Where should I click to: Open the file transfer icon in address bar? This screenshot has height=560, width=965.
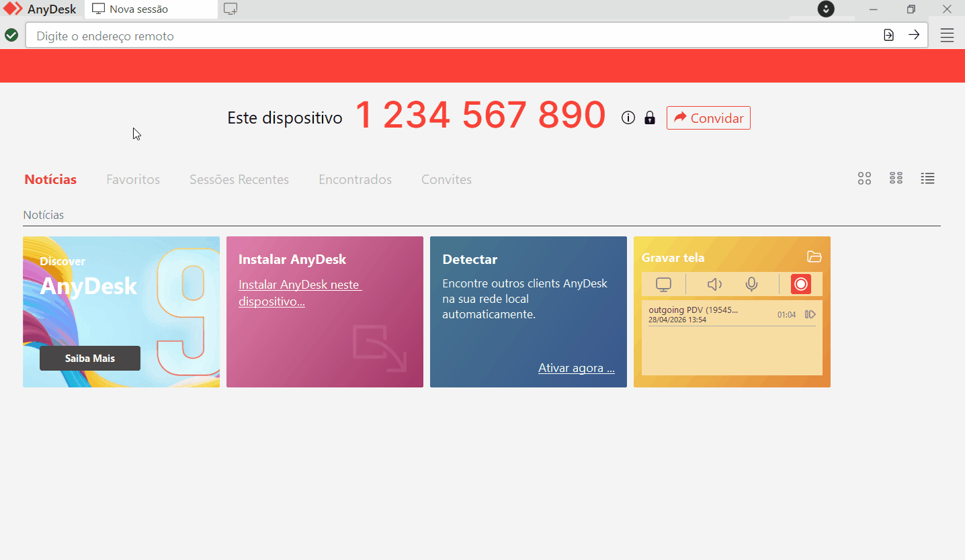click(888, 35)
